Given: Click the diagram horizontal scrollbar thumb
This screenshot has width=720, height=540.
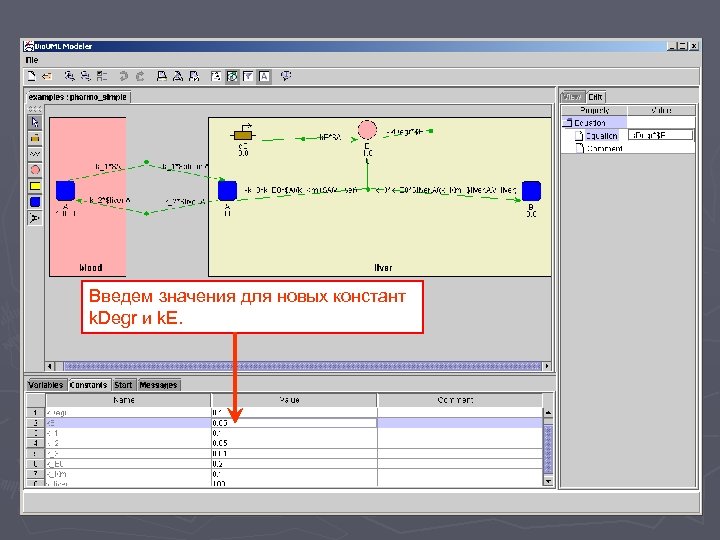Looking at the screenshot, I should 302,366.
